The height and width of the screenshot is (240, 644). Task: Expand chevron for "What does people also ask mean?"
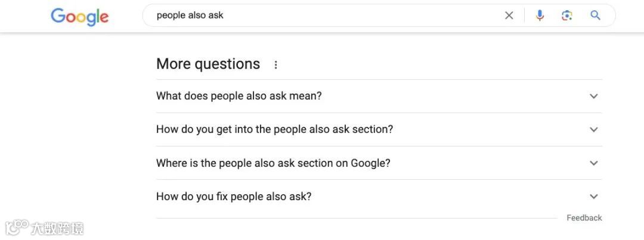point(593,96)
